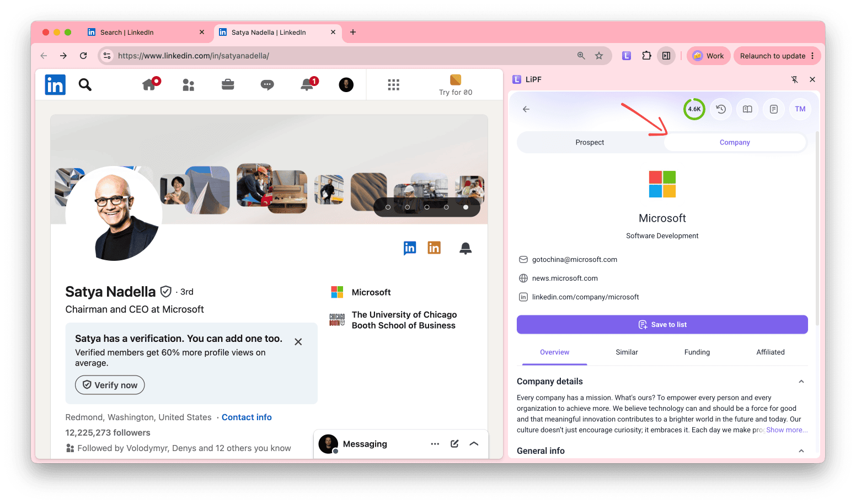This screenshot has width=856, height=504.
Task: Open Messaging more options menu
Action: coord(435,444)
